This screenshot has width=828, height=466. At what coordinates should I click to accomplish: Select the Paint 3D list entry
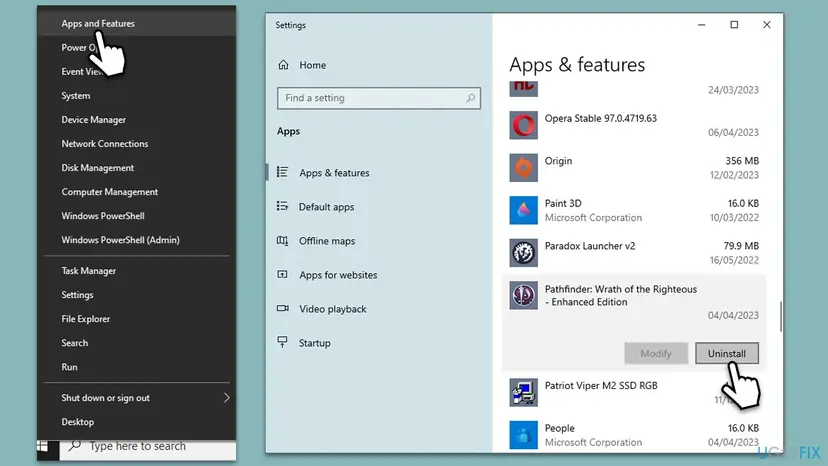[634, 210]
